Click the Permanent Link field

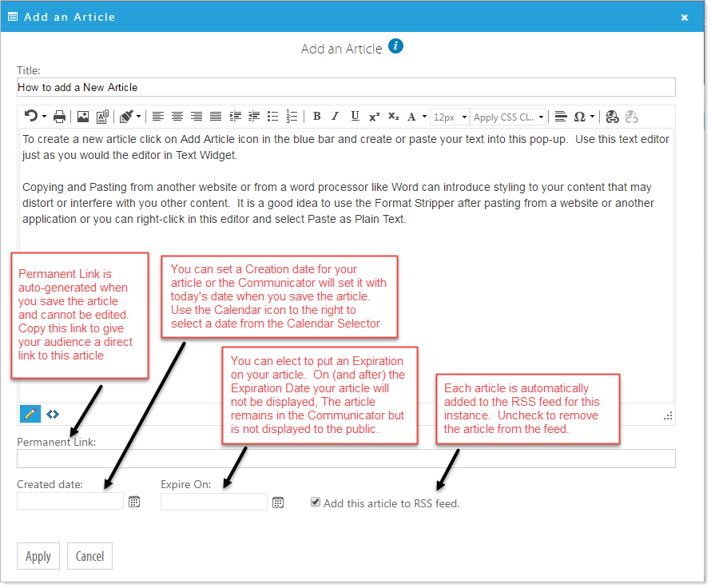346,459
